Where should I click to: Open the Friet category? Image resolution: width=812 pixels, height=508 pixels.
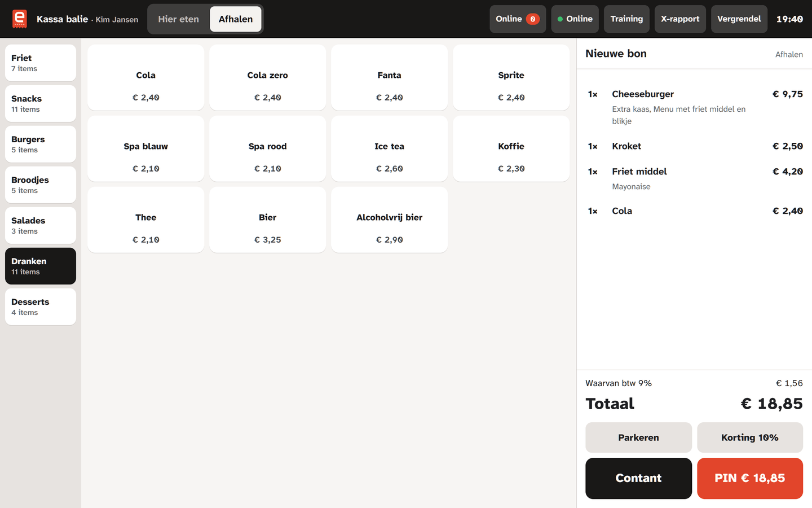pos(41,63)
